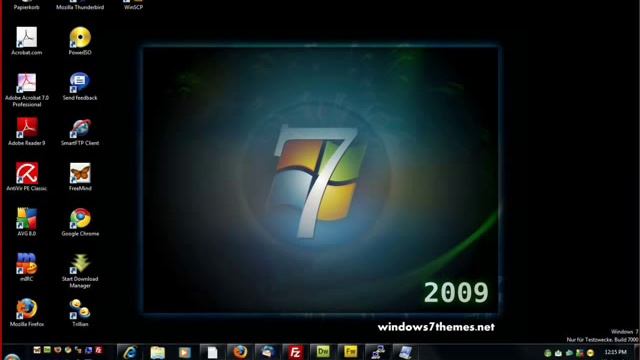Select the Mozilla Firefox desktop shortcut

coord(27,310)
